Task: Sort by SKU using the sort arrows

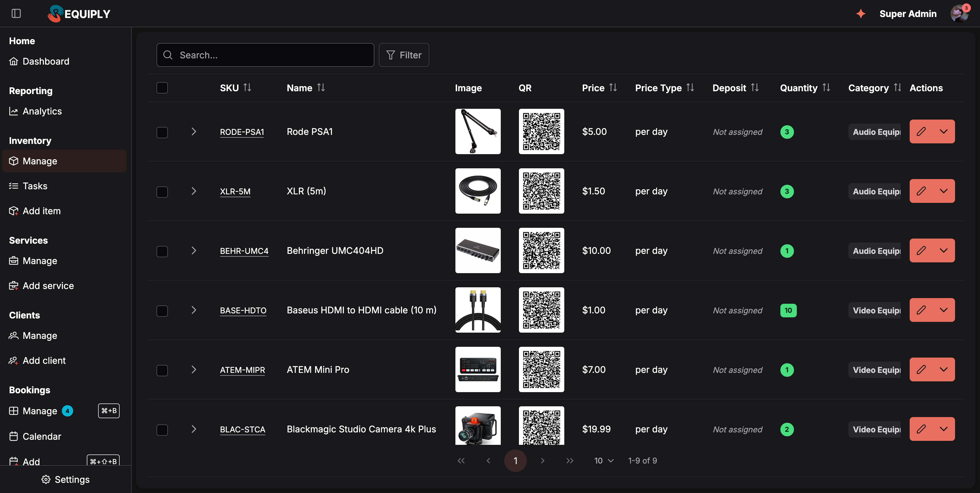Action: [x=247, y=88]
